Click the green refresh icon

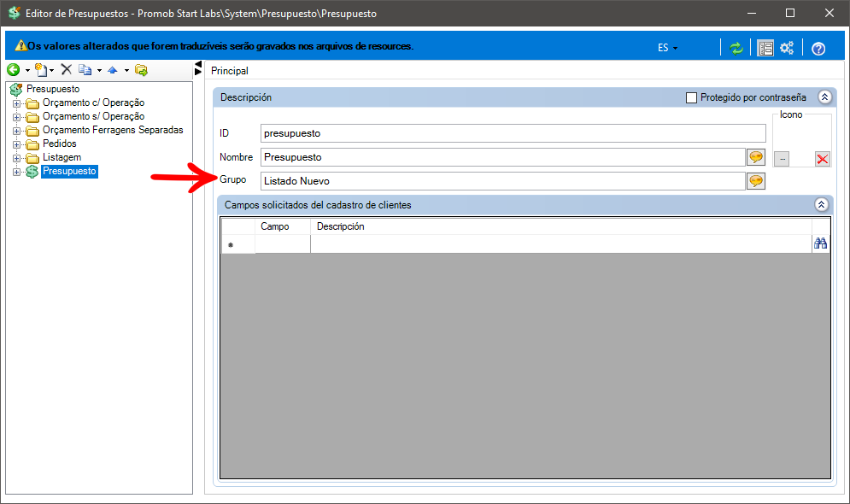pyautogui.click(x=736, y=48)
